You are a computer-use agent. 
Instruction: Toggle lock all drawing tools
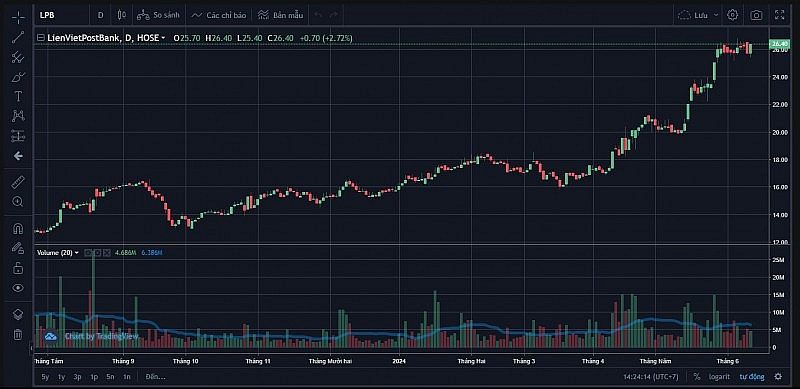click(18, 268)
